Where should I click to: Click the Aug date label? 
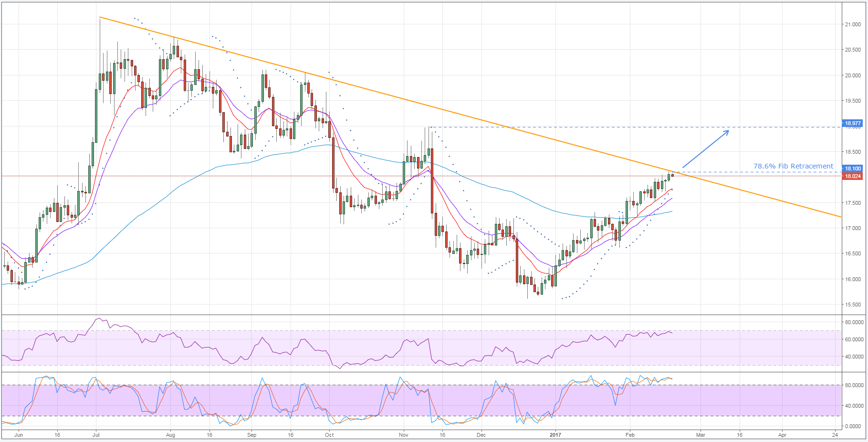point(171,435)
